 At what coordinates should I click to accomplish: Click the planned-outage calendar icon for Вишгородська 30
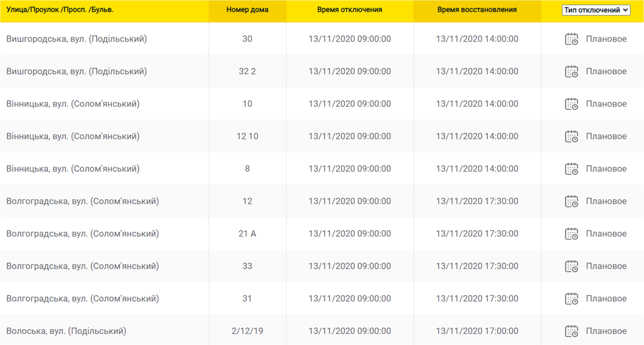pos(571,39)
